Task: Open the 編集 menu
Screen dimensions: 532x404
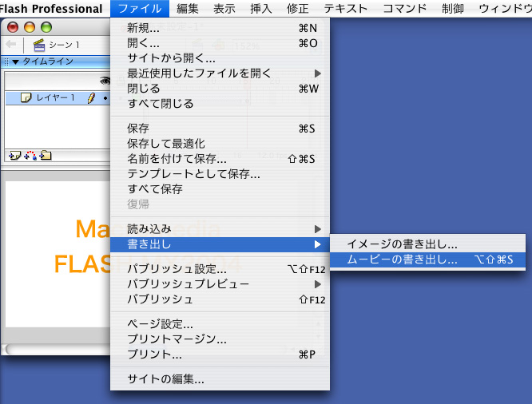Action: pyautogui.click(x=188, y=9)
